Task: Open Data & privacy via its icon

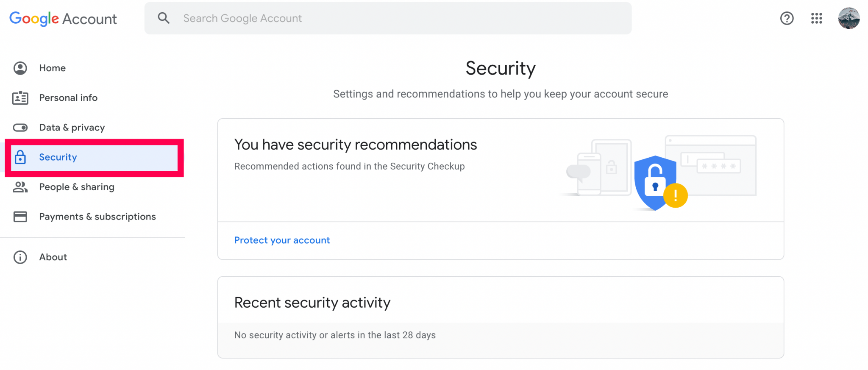Action: pos(19,127)
